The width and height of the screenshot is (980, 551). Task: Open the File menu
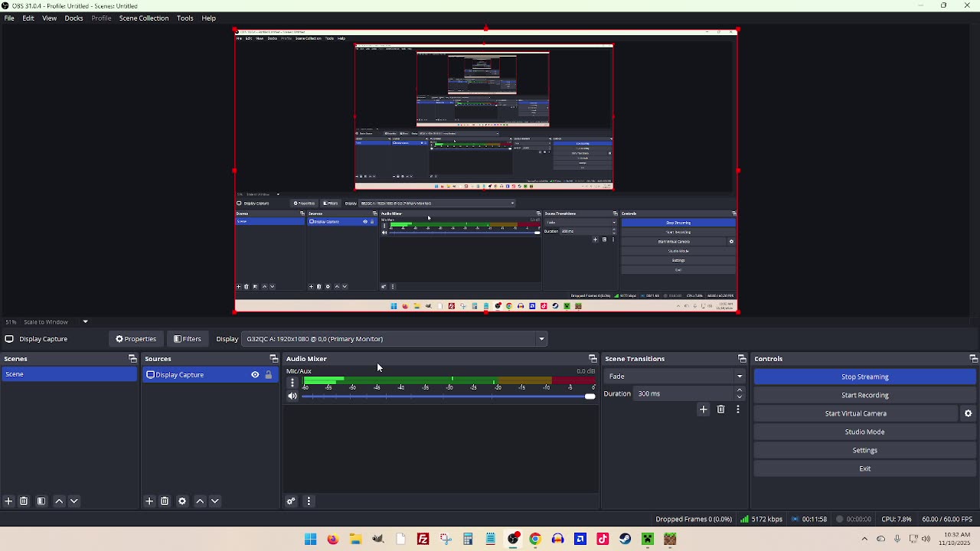[9, 18]
